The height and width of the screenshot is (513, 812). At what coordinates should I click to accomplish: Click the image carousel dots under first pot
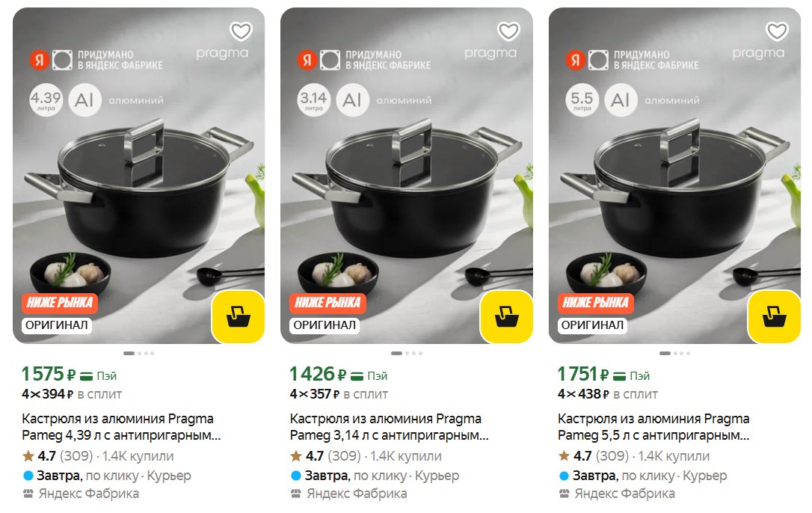pyautogui.click(x=139, y=353)
